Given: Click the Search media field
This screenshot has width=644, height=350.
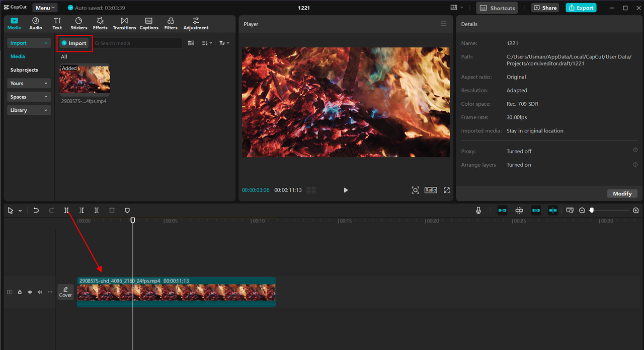Looking at the screenshot, I should click(x=137, y=43).
